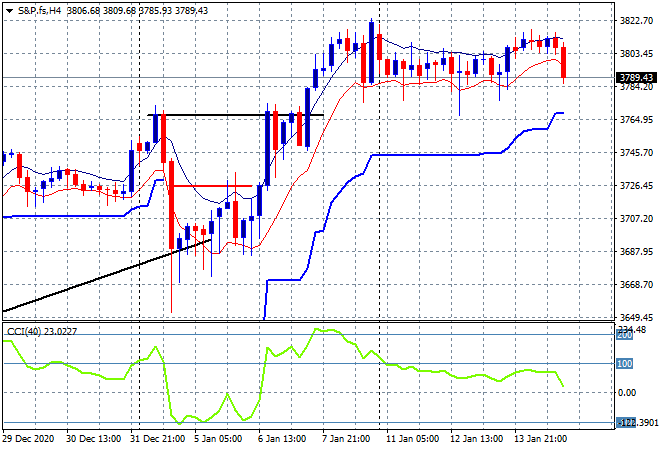This screenshot has height=450, width=660.
Task: Click the OHLC values 3806.68 3809.68 3785.93
Action: pyautogui.click(x=119, y=11)
